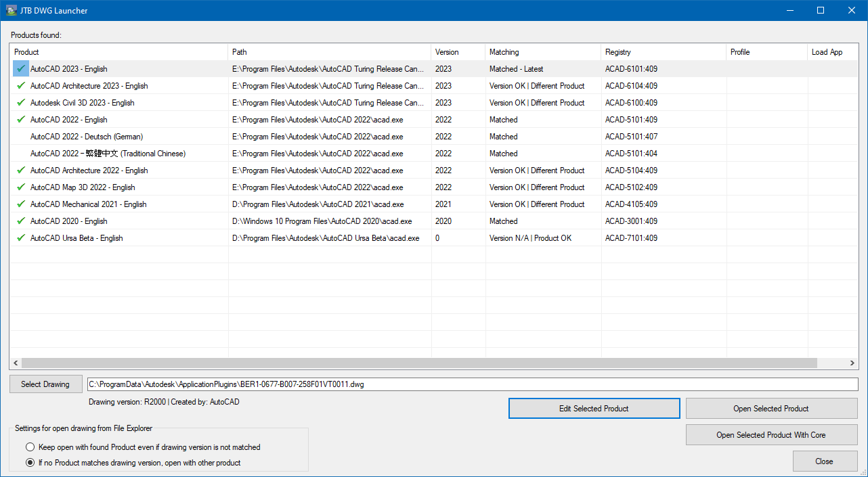
Task: Select 'Keep open with found Product' radio option
Action: click(x=30, y=447)
